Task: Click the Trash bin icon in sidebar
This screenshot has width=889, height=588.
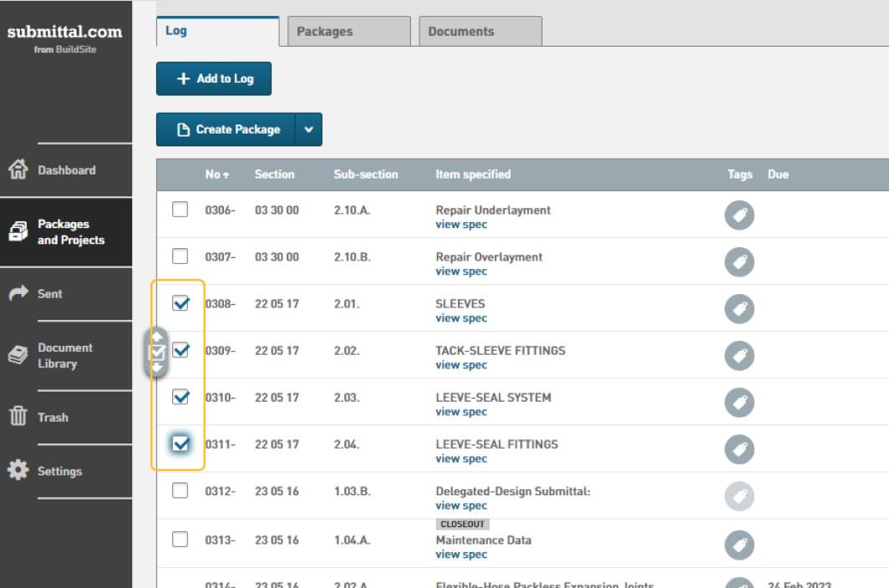Action: point(18,417)
